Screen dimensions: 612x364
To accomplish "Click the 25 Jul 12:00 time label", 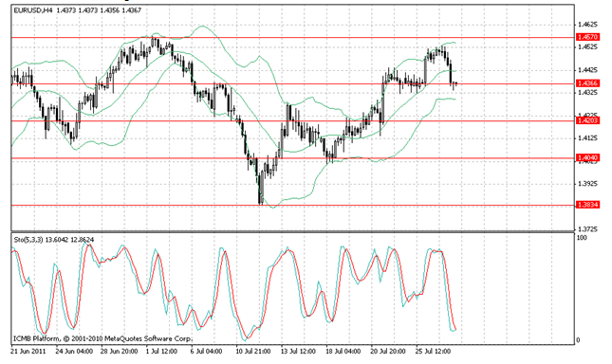I will pos(433,351).
